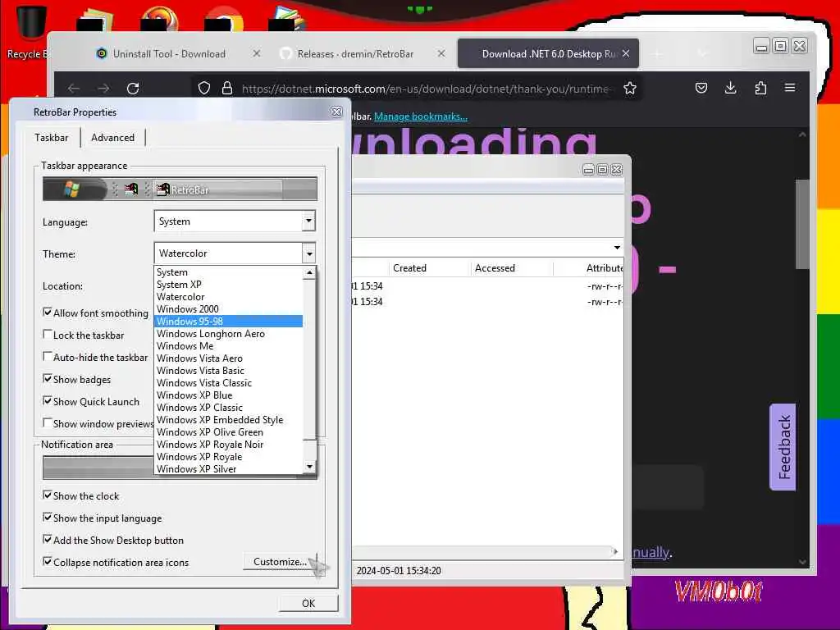Open the purple Feedback button
This screenshot has width=840, height=630.
pyautogui.click(x=783, y=447)
